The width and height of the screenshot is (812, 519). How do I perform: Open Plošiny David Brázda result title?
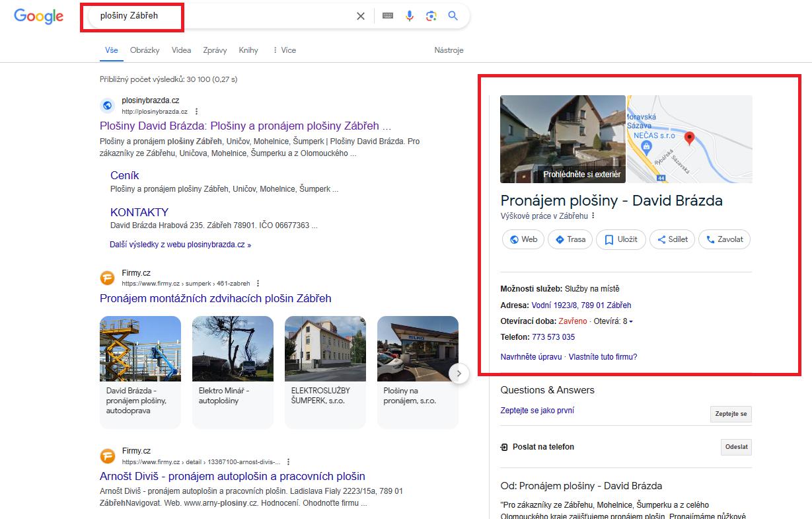(x=246, y=126)
